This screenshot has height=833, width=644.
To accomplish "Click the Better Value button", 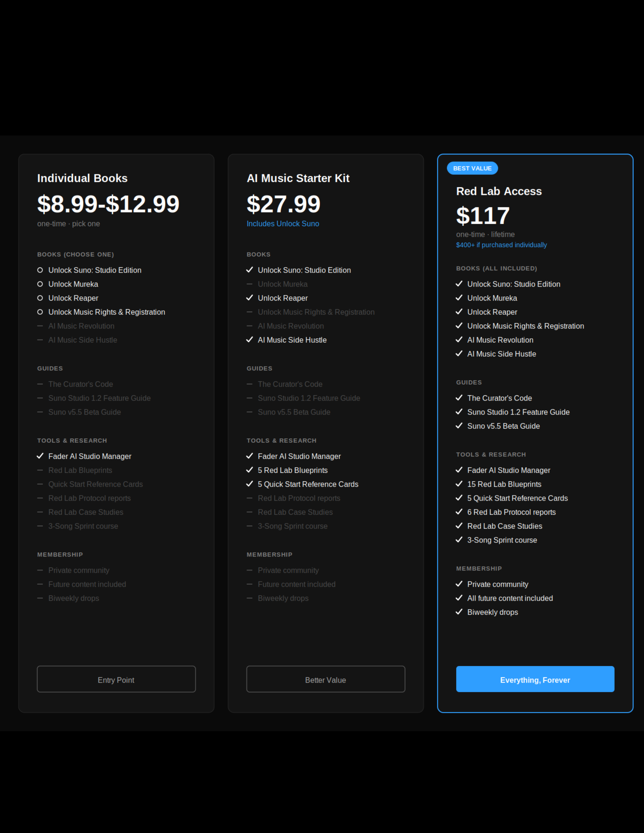I will (x=325, y=679).
